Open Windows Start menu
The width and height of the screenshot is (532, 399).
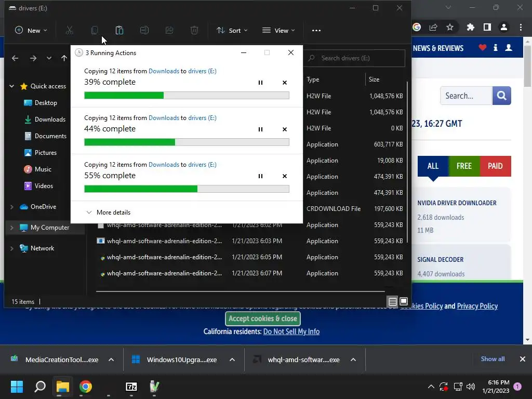(x=17, y=387)
